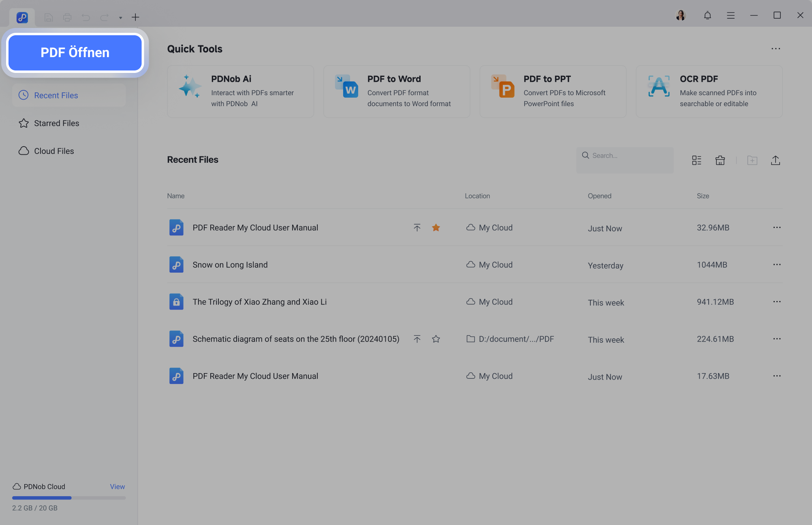This screenshot has width=812, height=525.
Task: Click the print icon in title bar
Action: 67,17
